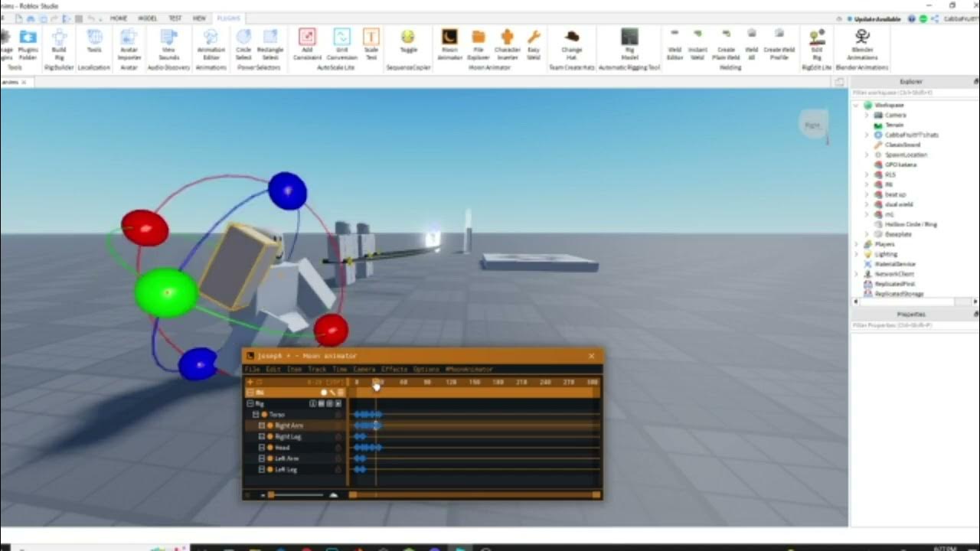
Task: Expand the Players service in Explorer
Action: 857,244
